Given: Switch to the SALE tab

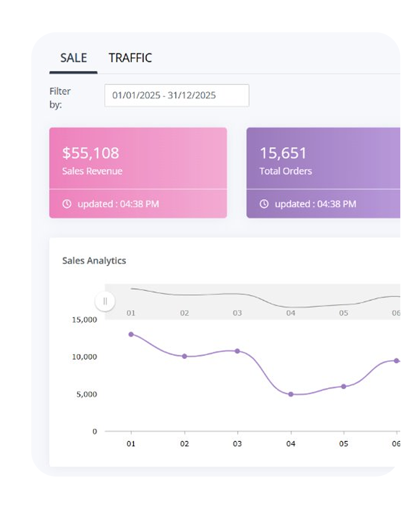Looking at the screenshot, I should point(73,58).
